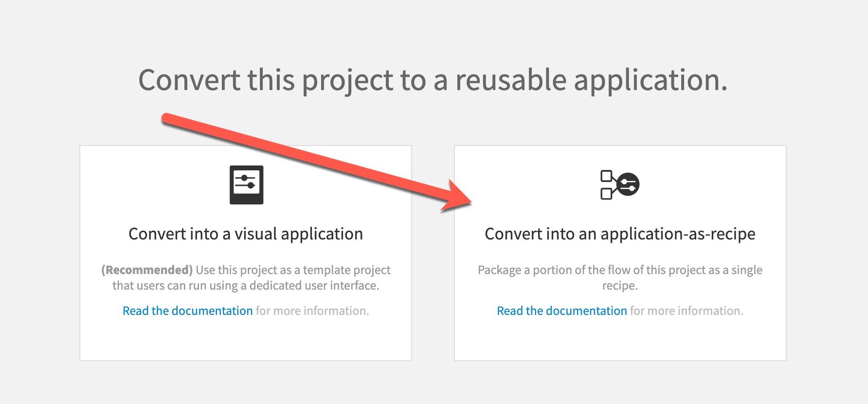The image size is (868, 404).
Task: Open documentation link under visual application
Action: pyautogui.click(x=187, y=311)
